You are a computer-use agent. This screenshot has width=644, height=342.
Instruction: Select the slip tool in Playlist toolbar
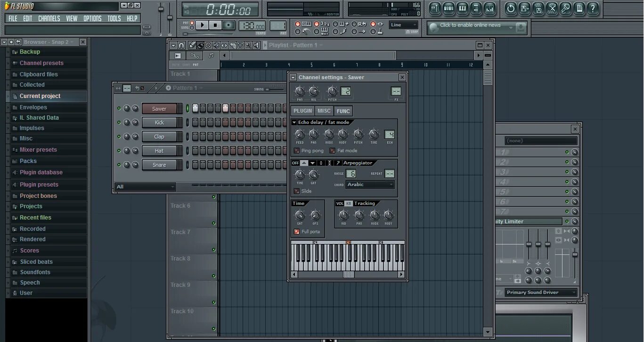pyautogui.click(x=224, y=45)
